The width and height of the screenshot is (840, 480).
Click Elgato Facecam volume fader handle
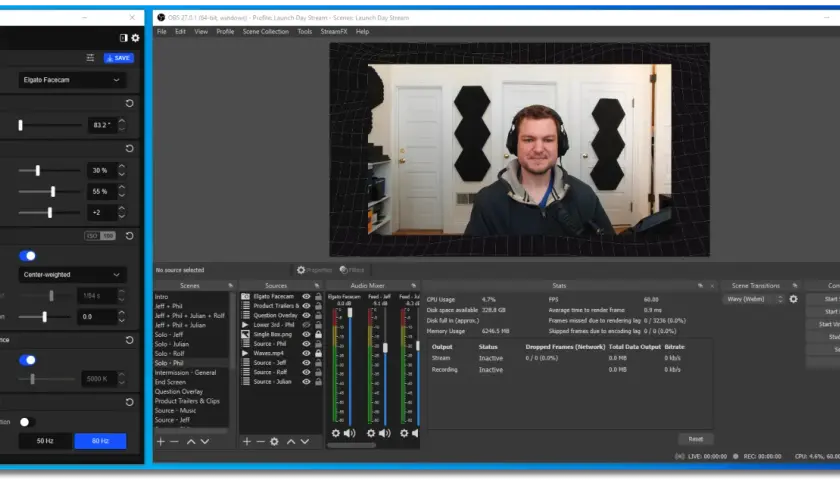(x=350, y=312)
